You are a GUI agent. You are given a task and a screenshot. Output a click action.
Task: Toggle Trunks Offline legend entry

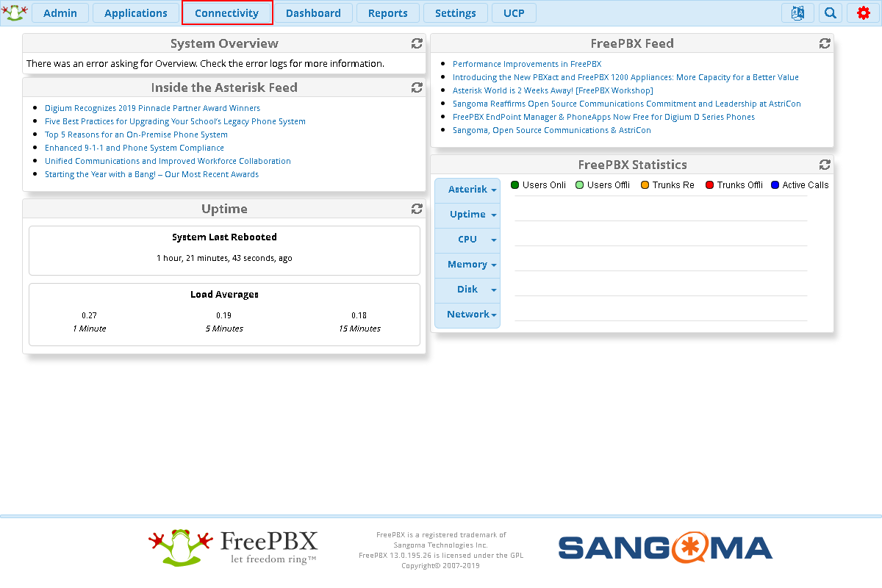734,185
